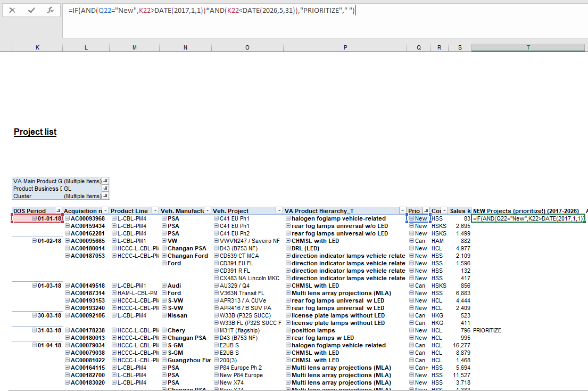
Task: Collapse the Audi manufacturer item
Action: click(164, 285)
